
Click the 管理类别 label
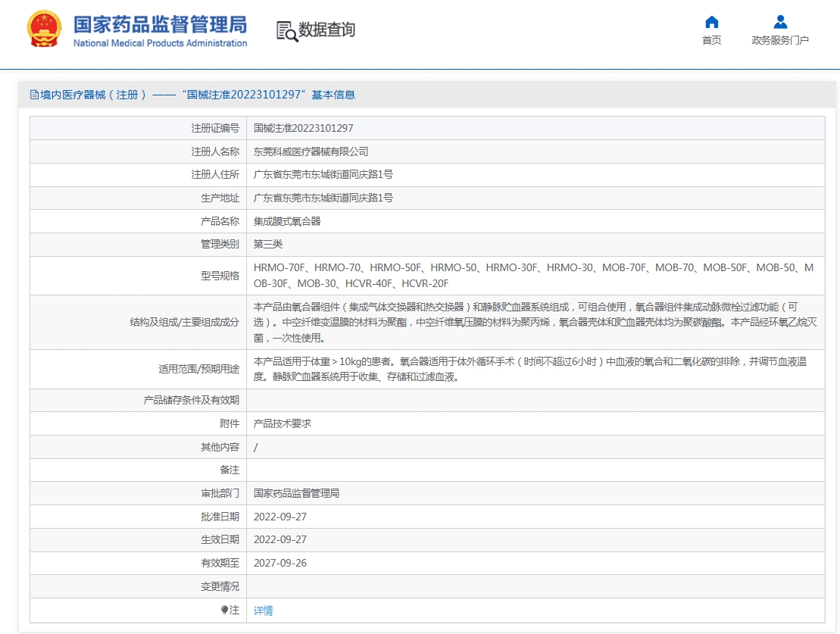[220, 245]
